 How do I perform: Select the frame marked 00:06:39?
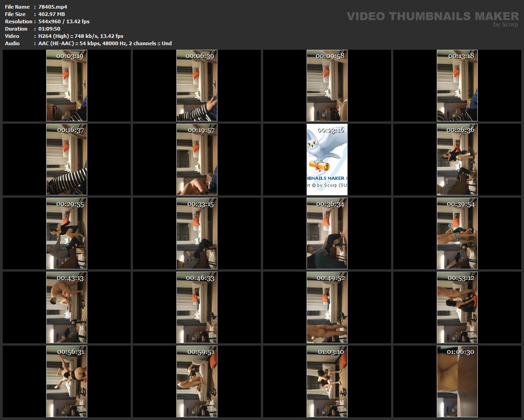click(197, 85)
